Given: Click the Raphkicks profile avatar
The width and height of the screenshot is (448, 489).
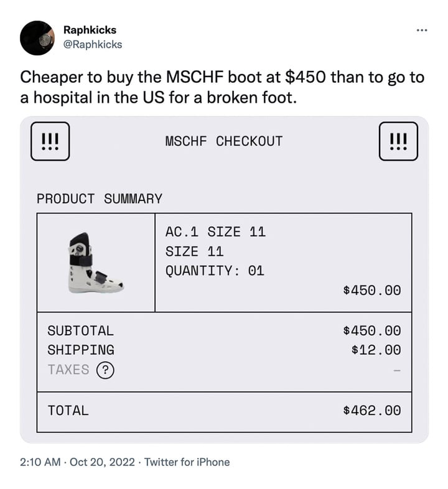Looking at the screenshot, I should [x=37, y=38].
